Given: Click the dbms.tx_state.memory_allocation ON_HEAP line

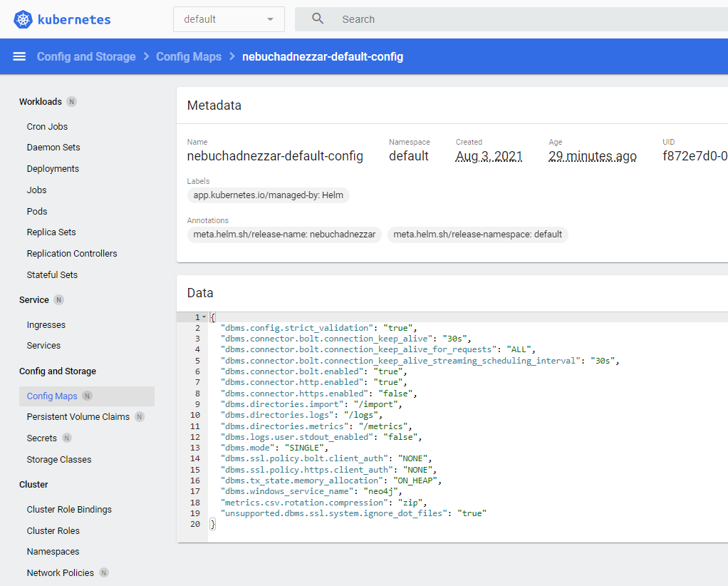Looking at the screenshot, I should 331,480.
